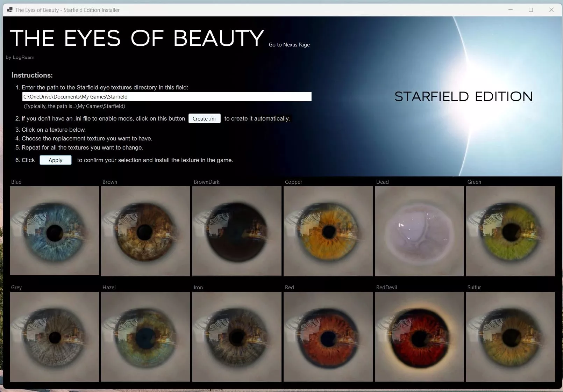Click the 'by LogRaam' author text
The height and width of the screenshot is (392, 563).
click(x=20, y=57)
